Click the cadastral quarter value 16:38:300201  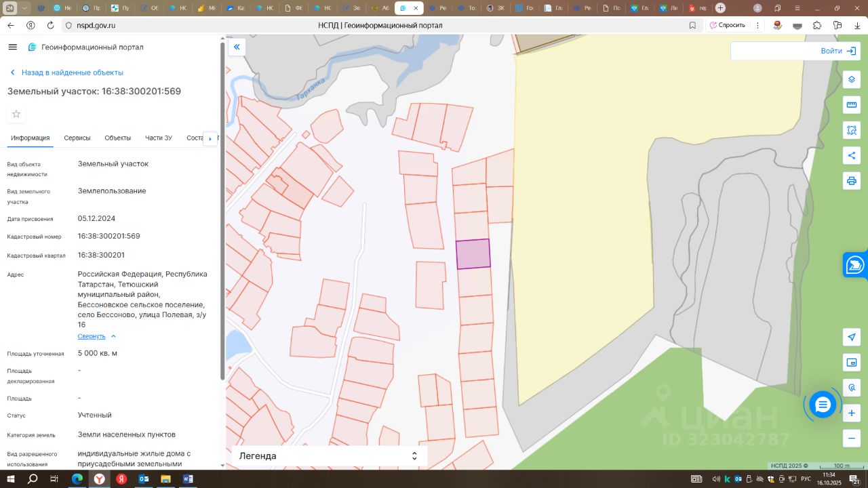coord(101,255)
